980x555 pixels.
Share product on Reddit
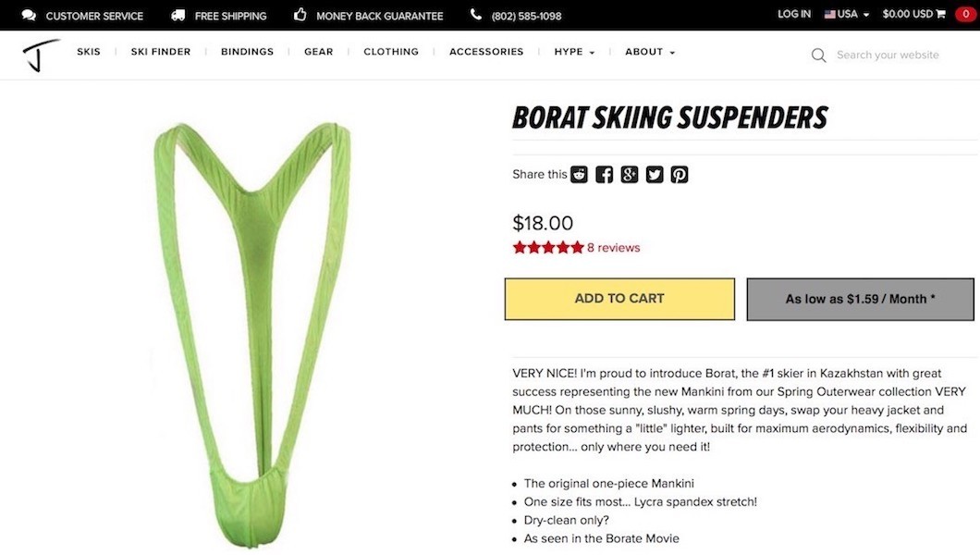(x=580, y=175)
